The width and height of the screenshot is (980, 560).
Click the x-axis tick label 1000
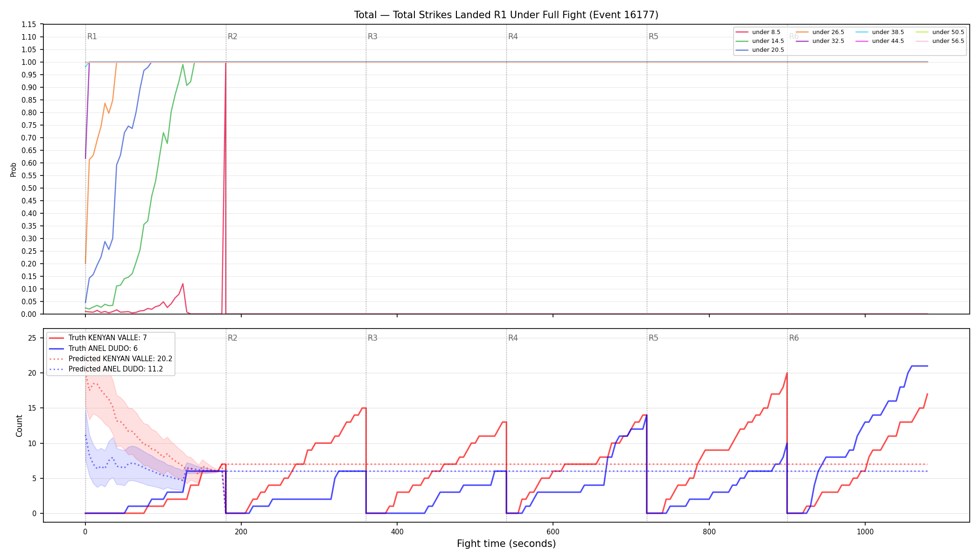pos(865,532)
